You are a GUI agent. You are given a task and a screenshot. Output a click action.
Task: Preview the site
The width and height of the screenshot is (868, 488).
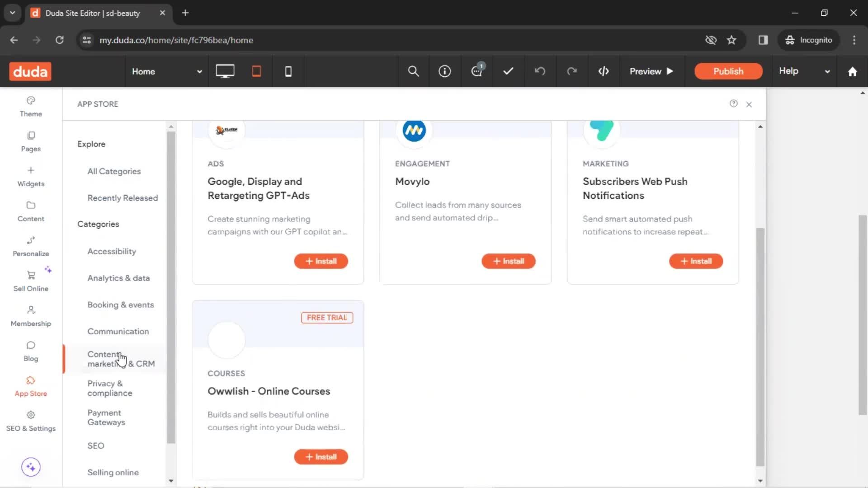click(651, 71)
